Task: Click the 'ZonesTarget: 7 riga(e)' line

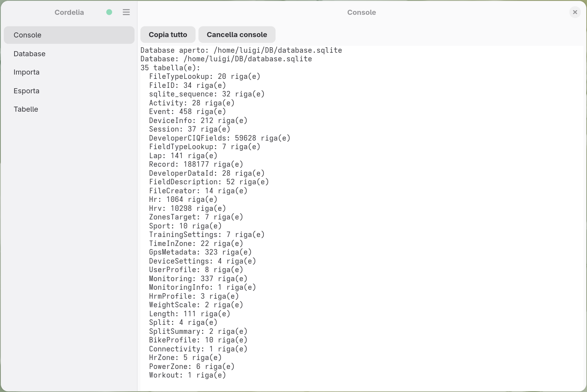Action: click(x=196, y=217)
